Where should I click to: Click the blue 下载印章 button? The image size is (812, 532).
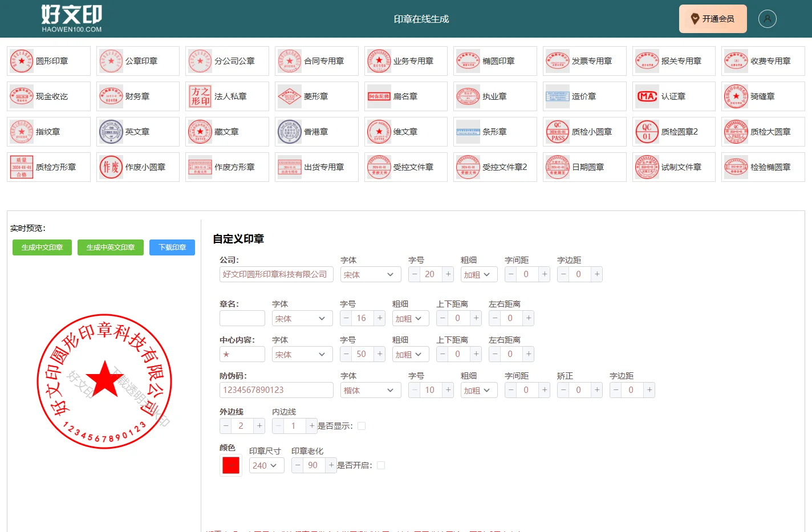(172, 247)
